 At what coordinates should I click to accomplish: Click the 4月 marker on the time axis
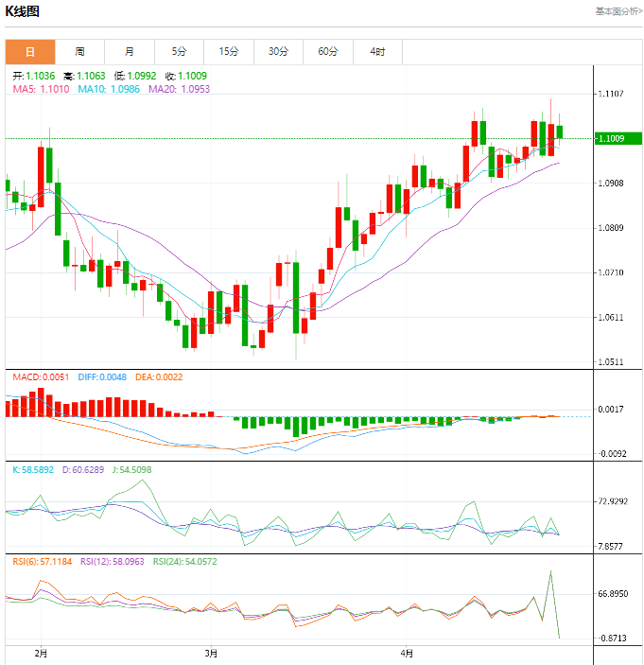406,654
